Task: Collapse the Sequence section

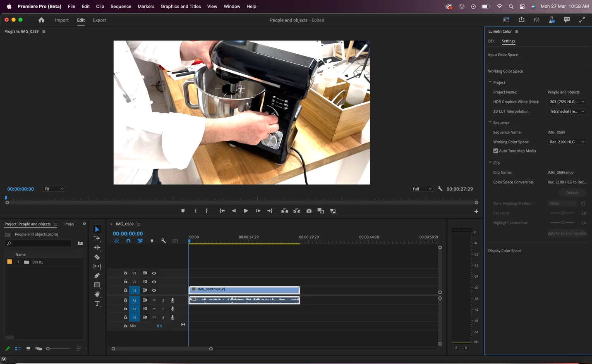Action: tap(490, 122)
